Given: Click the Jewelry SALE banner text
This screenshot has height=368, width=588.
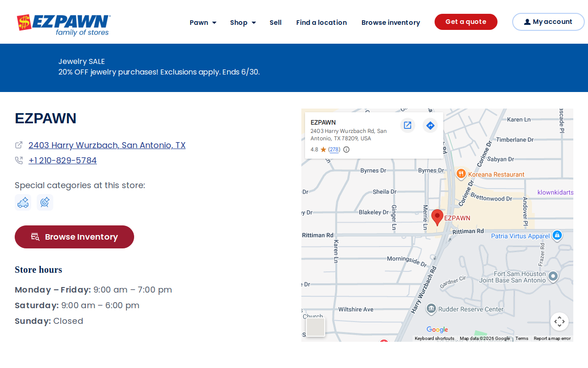Looking at the screenshot, I should click(82, 61).
